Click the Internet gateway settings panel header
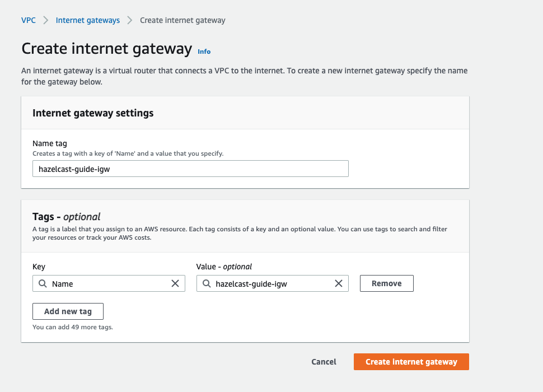543x392 pixels. coord(93,113)
